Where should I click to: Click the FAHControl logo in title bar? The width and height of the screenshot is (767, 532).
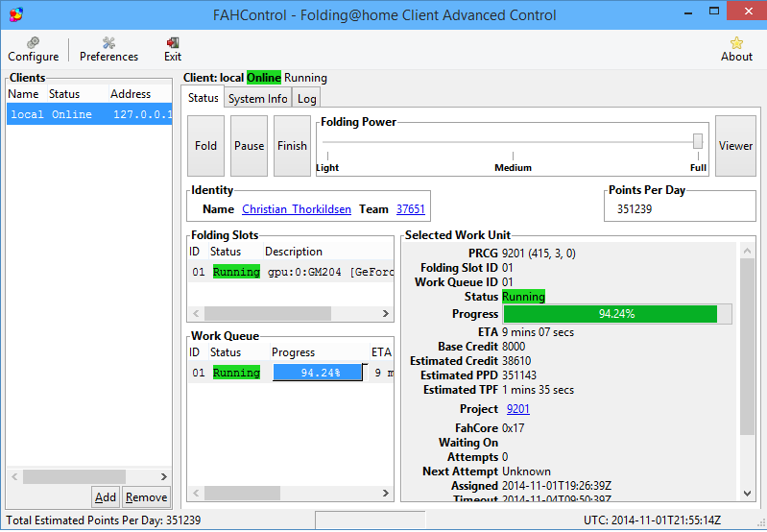point(16,14)
